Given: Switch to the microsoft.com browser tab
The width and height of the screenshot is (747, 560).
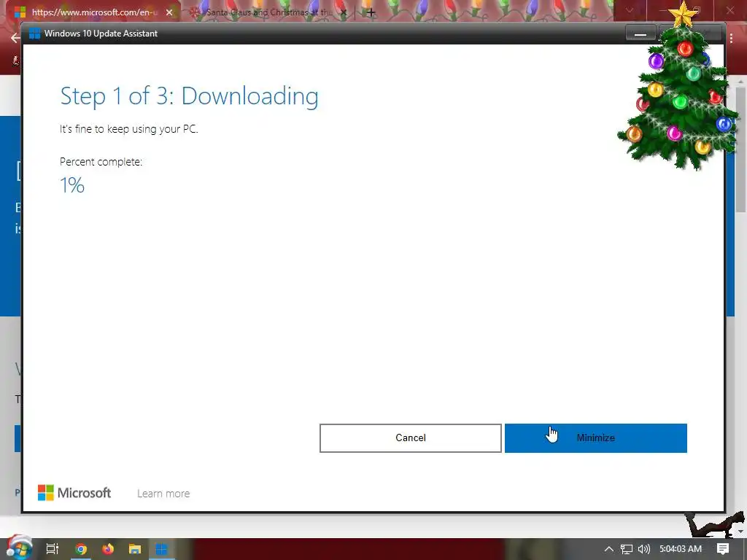Looking at the screenshot, I should coord(94,12).
